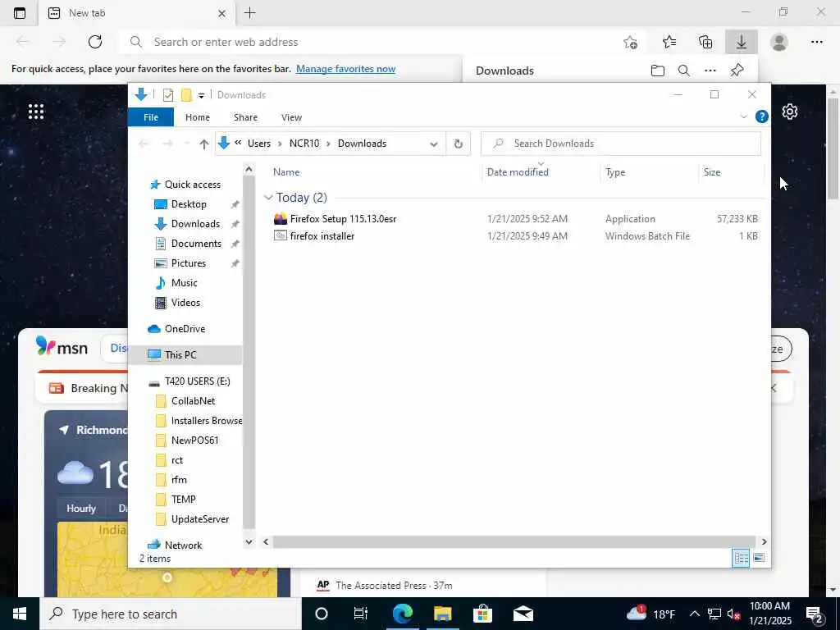This screenshot has width=840, height=630.
Task: Open NewPOS61 folder in navigation pane
Action: 194,441
